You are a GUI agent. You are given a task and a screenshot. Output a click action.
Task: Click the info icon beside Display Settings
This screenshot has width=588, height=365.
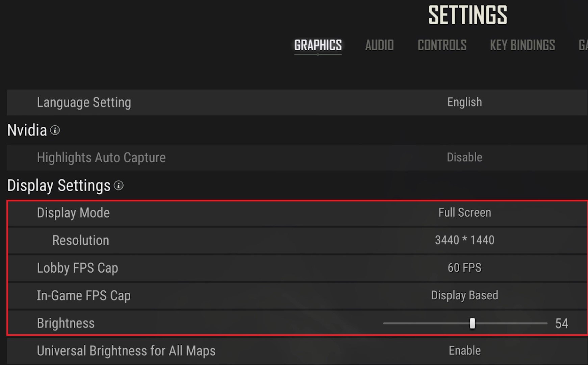pos(119,185)
